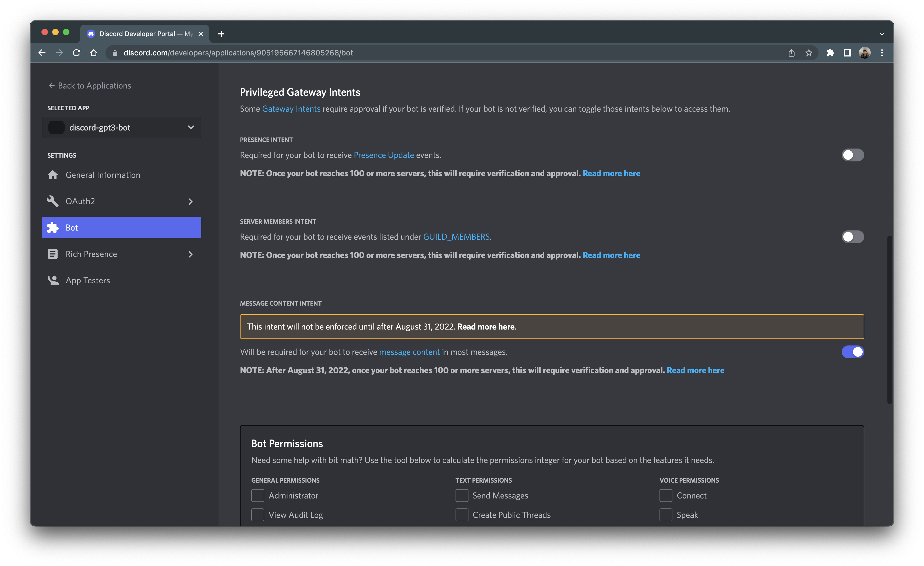Go back using the browser back arrow
Viewport: 924px width, 566px height.
click(42, 53)
